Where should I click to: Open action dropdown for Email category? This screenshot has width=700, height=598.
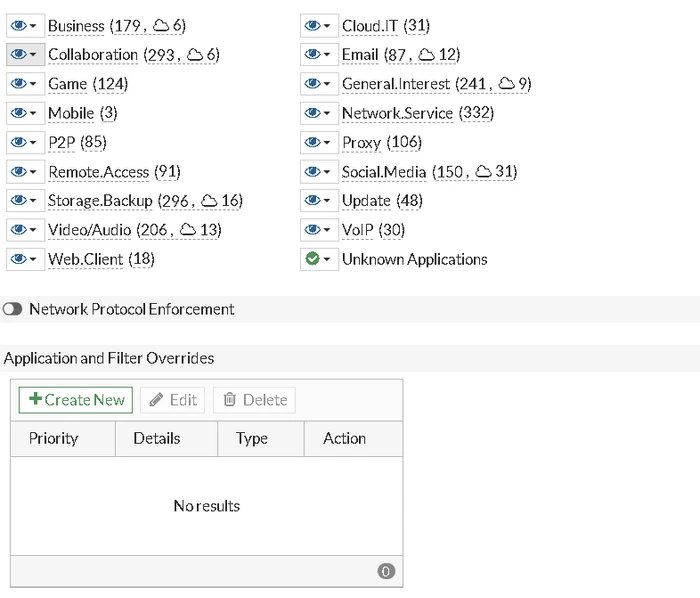point(319,54)
